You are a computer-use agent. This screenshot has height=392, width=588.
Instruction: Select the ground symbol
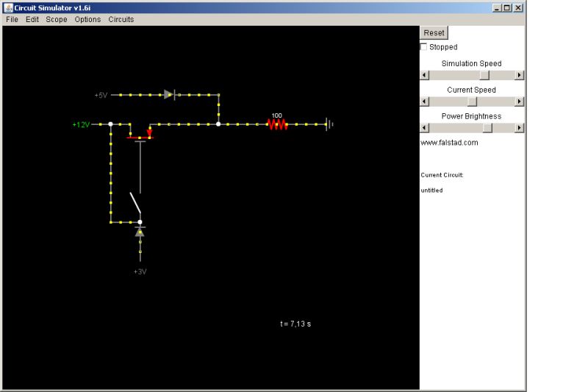pos(329,124)
